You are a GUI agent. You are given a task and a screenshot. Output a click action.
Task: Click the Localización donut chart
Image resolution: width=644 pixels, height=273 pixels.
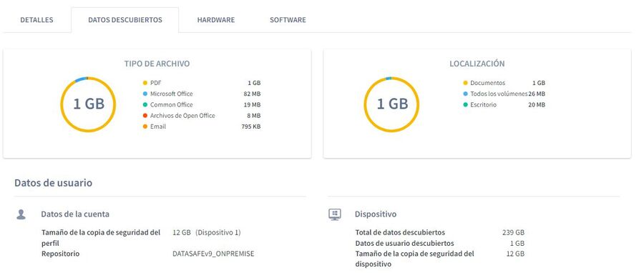click(392, 104)
